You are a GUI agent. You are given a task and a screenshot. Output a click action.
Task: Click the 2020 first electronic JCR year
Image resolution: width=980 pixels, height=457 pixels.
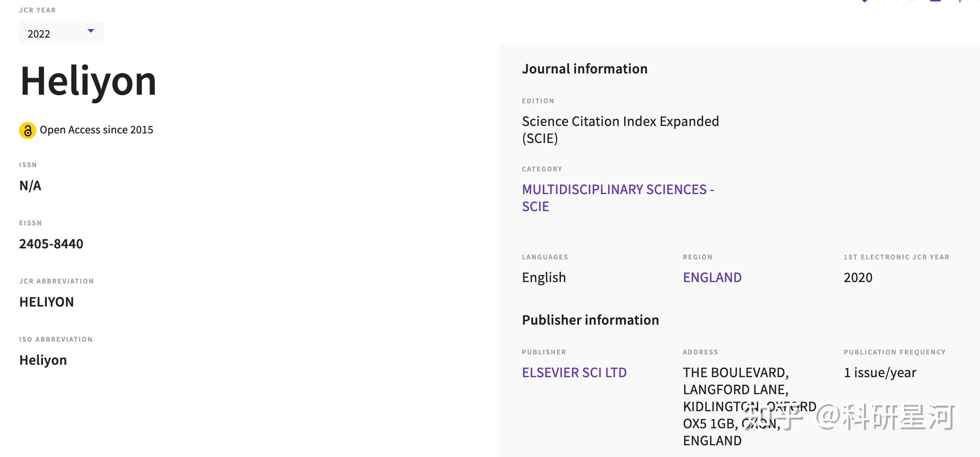click(858, 277)
